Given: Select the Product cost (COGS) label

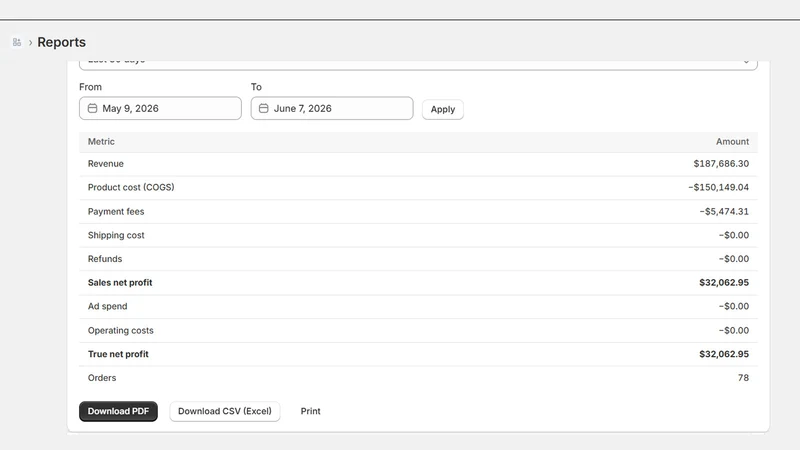Looking at the screenshot, I should coord(131,187).
